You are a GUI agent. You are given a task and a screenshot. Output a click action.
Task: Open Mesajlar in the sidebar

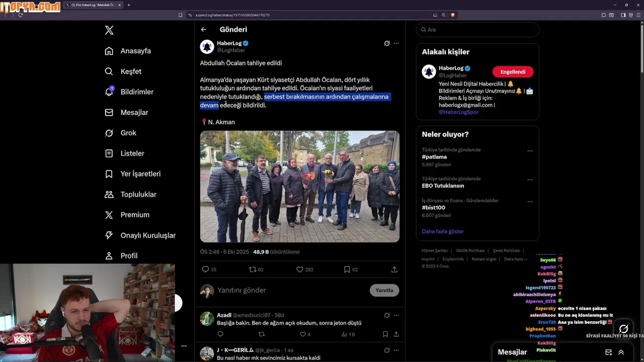click(x=126, y=112)
